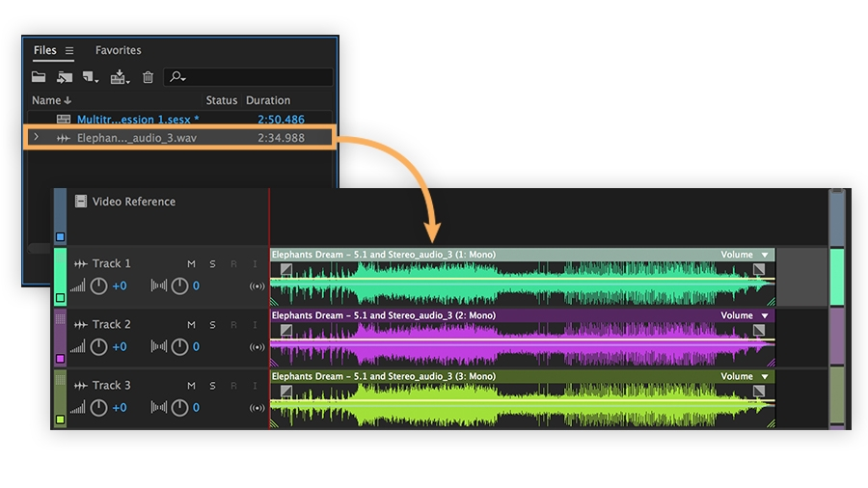
Task: Click Track 2 waveform icon
Action: coord(81,325)
